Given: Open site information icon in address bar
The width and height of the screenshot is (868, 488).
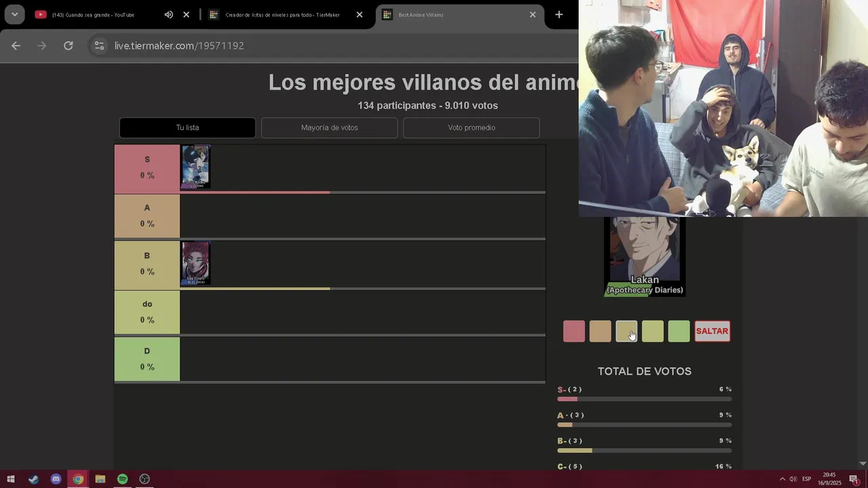Looking at the screenshot, I should tap(99, 45).
